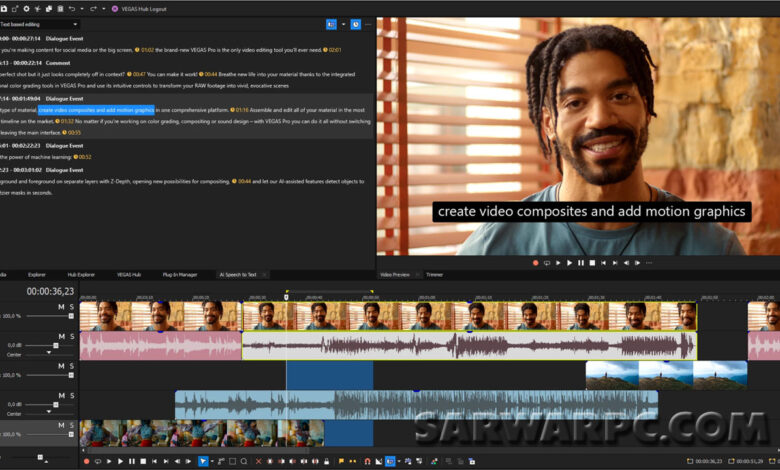Select the Video Preview tab
This screenshot has width=780, height=470.
pos(395,275)
